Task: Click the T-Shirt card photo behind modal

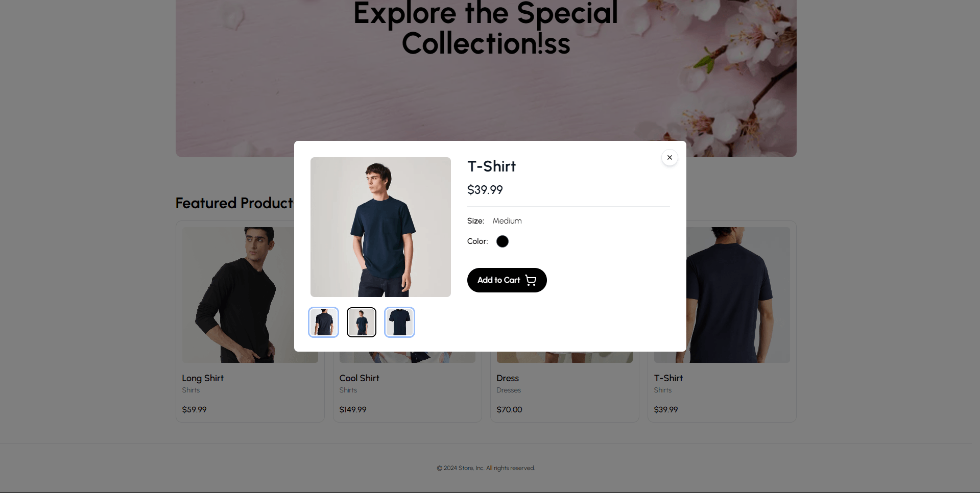Action: (738, 295)
